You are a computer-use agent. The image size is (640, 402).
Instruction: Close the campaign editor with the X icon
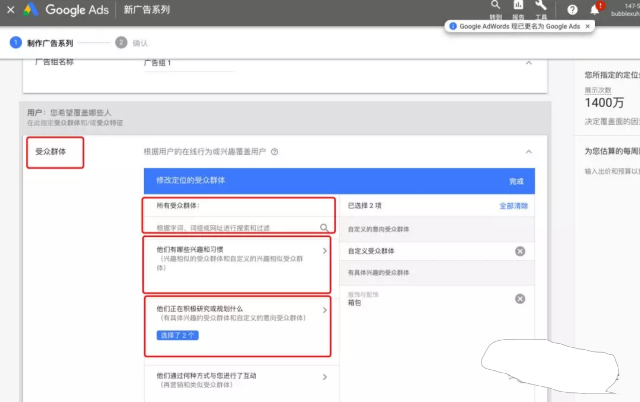coord(9,10)
